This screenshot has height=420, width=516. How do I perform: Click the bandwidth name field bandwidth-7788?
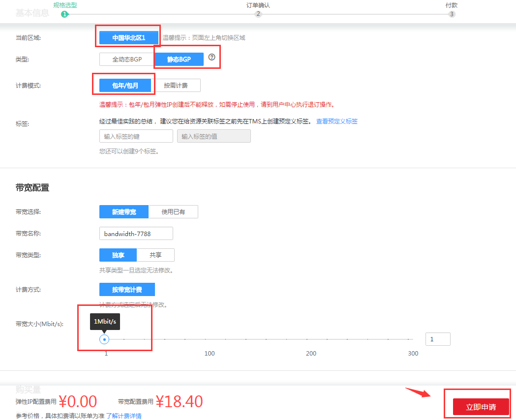136,234
